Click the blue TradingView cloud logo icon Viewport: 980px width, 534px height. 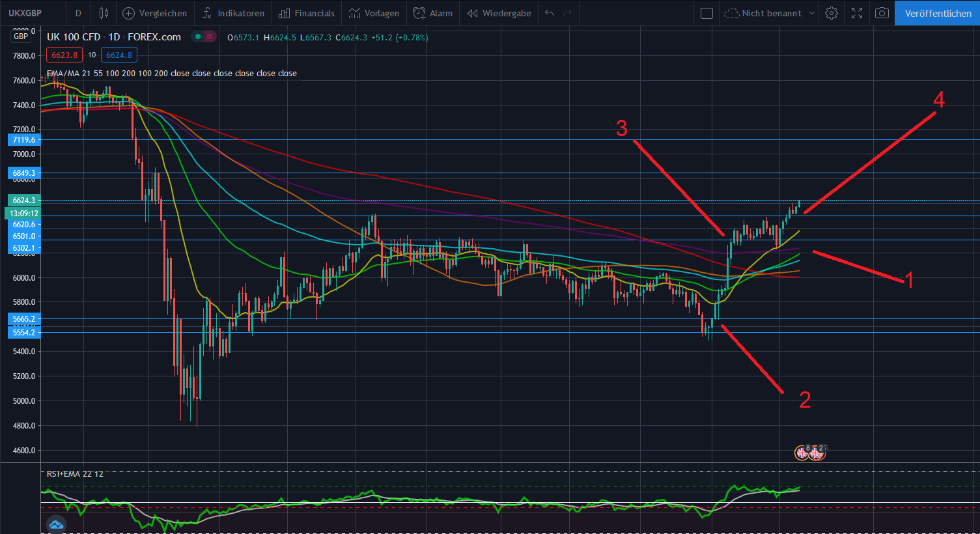click(x=56, y=524)
